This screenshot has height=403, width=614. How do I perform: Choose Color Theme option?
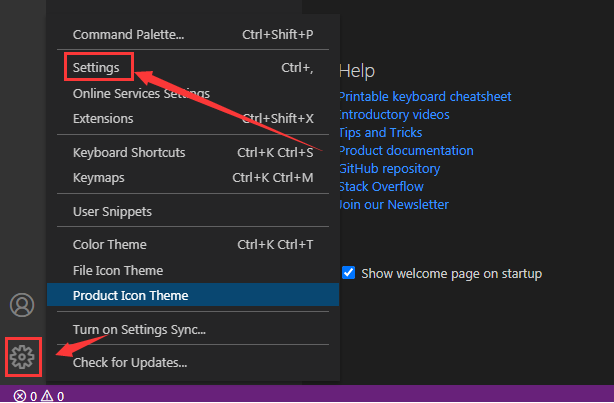click(x=109, y=245)
